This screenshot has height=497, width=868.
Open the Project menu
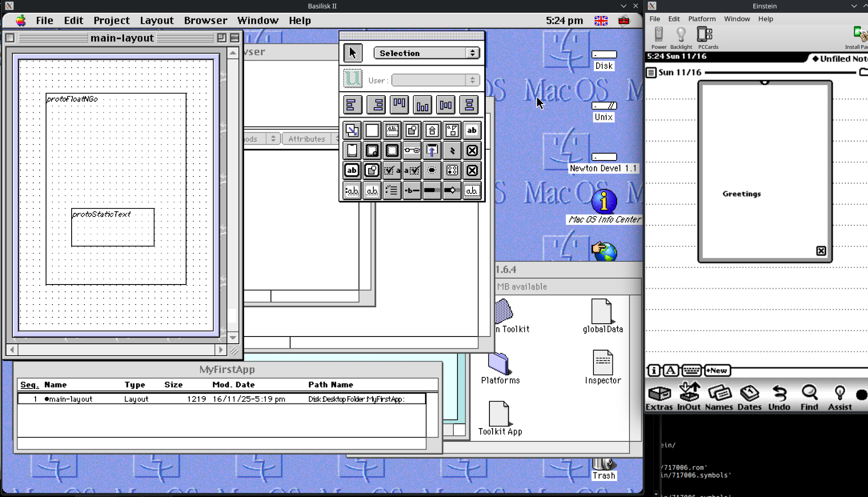point(111,21)
